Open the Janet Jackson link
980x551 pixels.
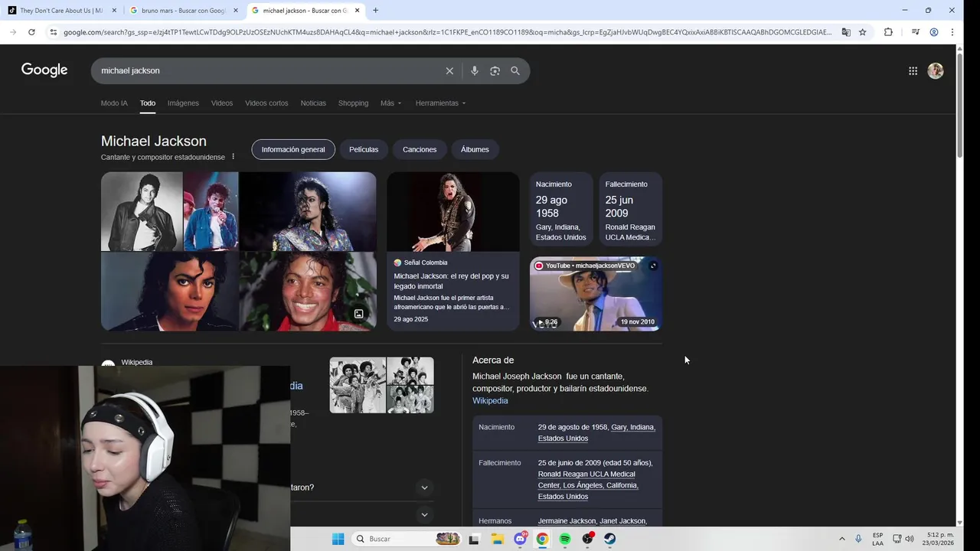(623, 521)
